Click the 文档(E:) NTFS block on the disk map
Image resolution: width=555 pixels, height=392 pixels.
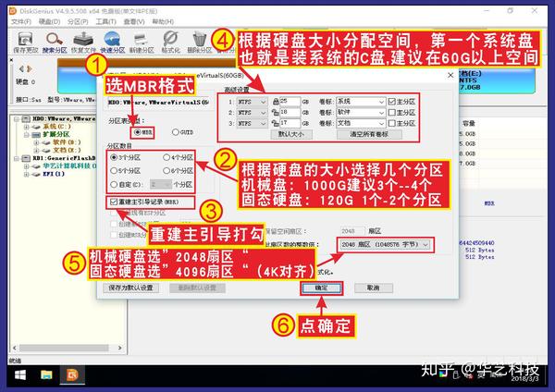pyautogui.click(x=497, y=80)
